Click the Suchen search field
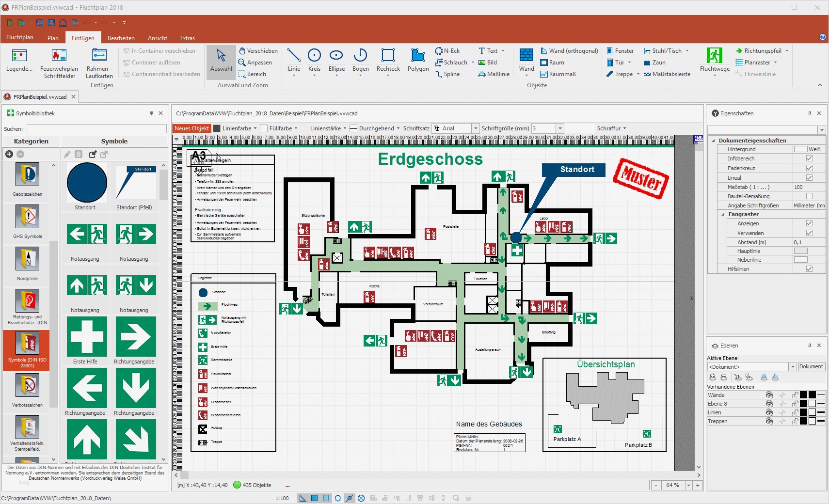Image resolution: width=829 pixels, height=504 pixels. tap(96, 129)
